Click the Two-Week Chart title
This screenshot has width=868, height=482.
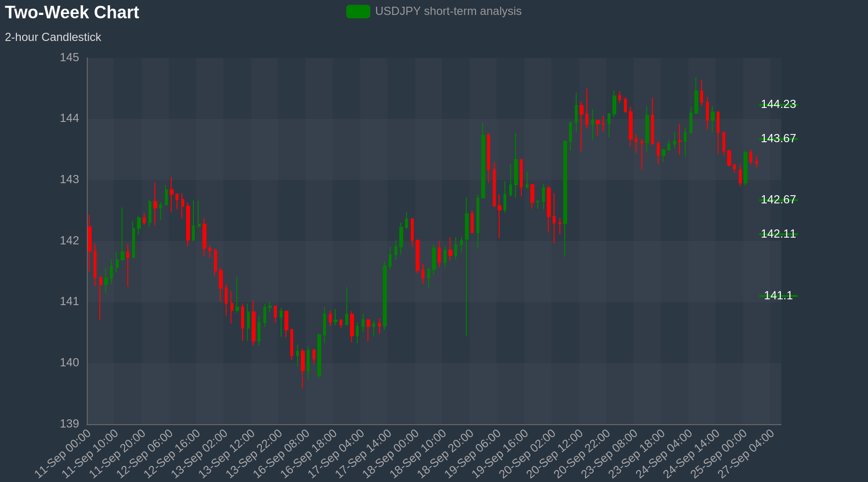[72, 13]
